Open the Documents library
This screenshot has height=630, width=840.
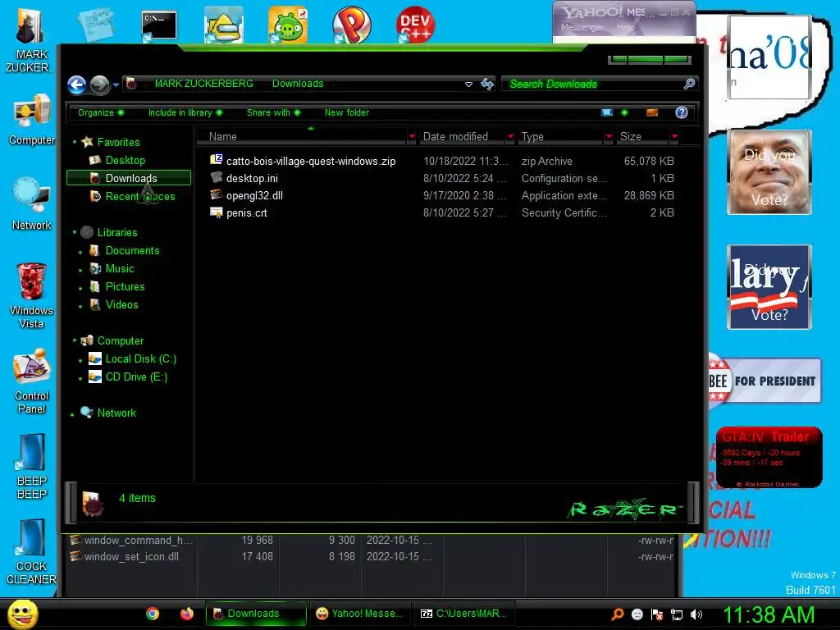click(x=132, y=251)
